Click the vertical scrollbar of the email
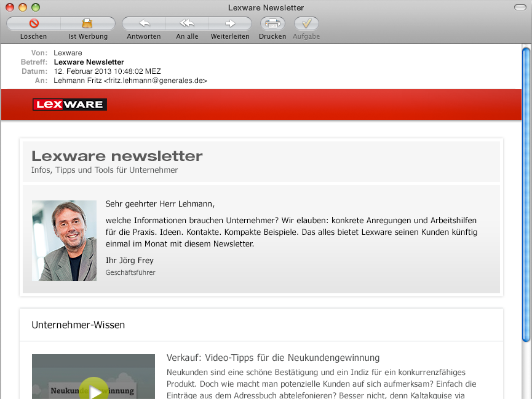The width and height of the screenshot is (532, 399). 526,195
